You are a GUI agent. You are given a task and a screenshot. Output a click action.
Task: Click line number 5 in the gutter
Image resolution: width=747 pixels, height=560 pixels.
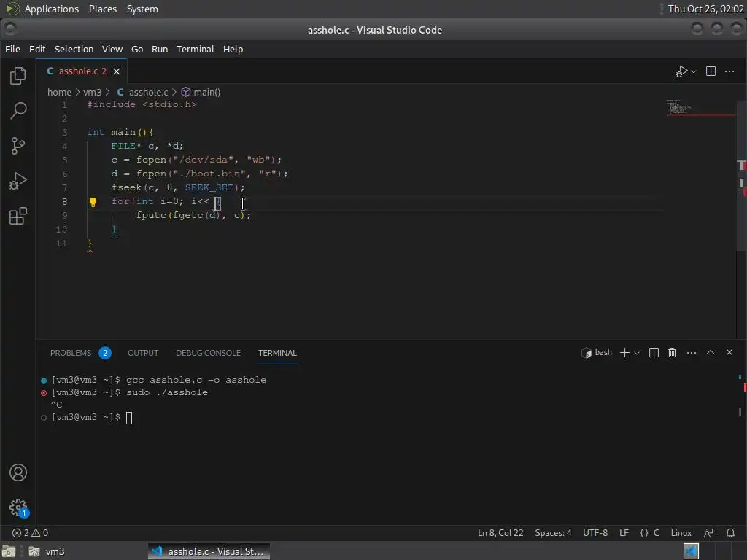click(64, 160)
